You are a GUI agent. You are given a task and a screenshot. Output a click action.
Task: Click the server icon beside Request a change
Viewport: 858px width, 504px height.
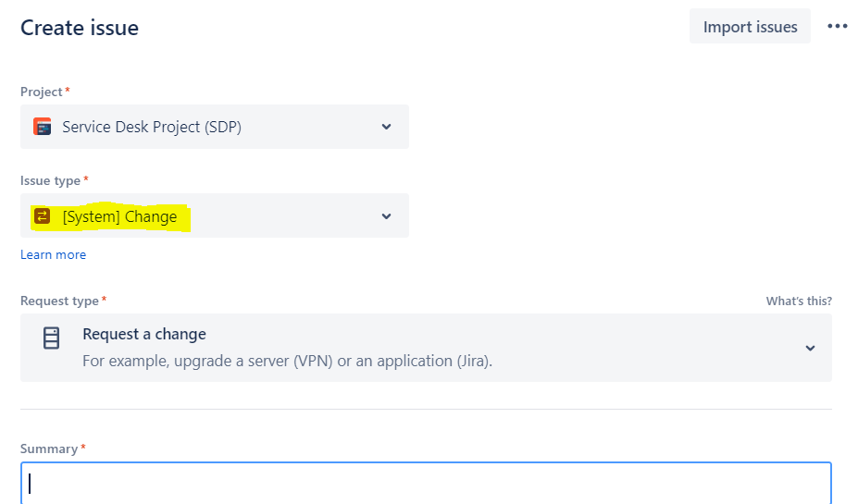click(52, 338)
